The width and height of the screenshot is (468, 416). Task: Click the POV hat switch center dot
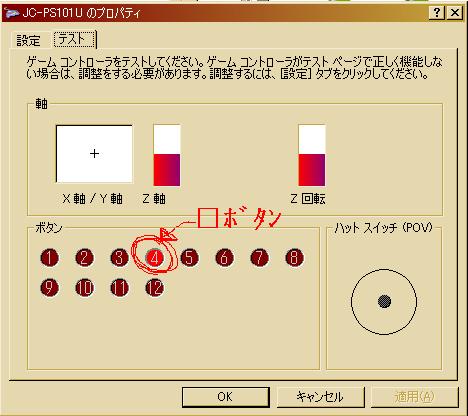(384, 302)
